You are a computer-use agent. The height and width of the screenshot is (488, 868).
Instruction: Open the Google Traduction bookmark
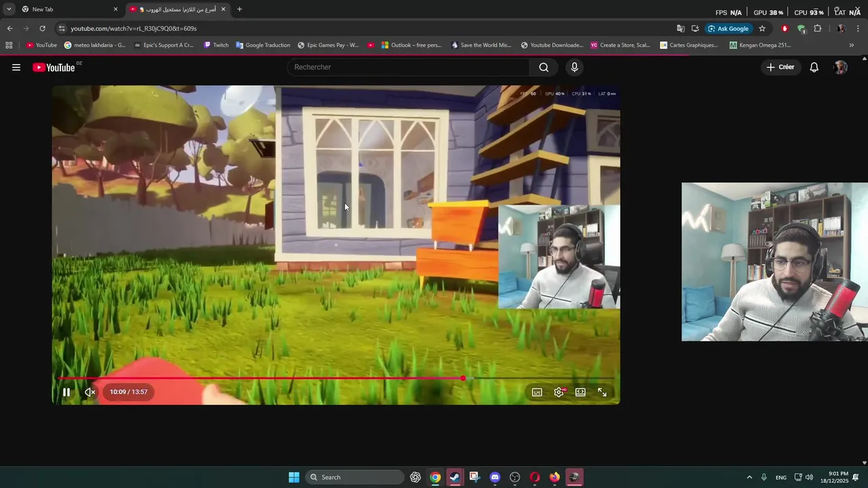point(263,45)
